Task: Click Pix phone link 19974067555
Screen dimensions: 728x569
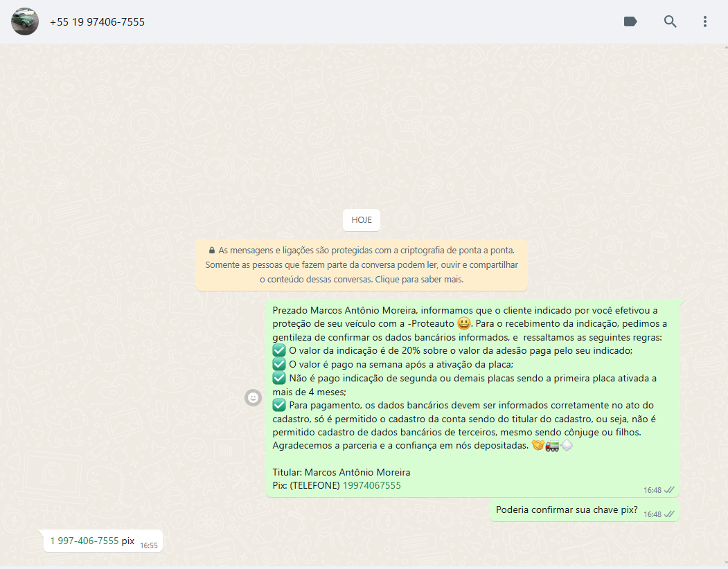Action: [372, 485]
